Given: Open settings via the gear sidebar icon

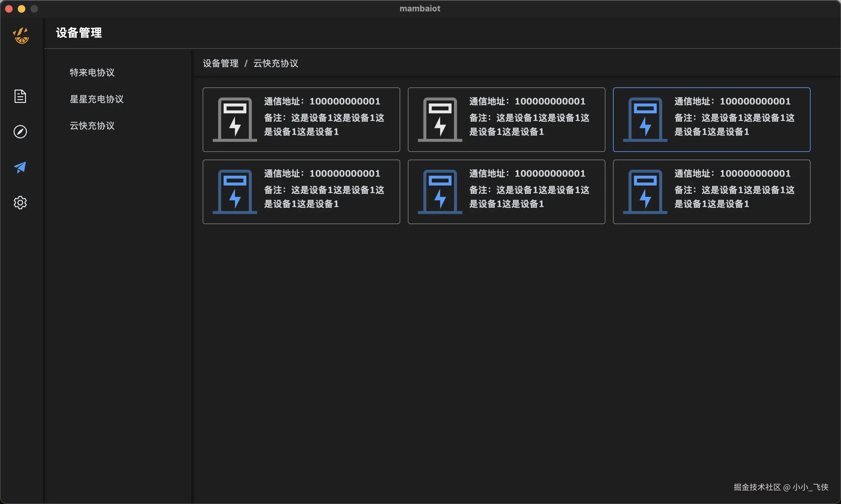Looking at the screenshot, I should pos(20,202).
